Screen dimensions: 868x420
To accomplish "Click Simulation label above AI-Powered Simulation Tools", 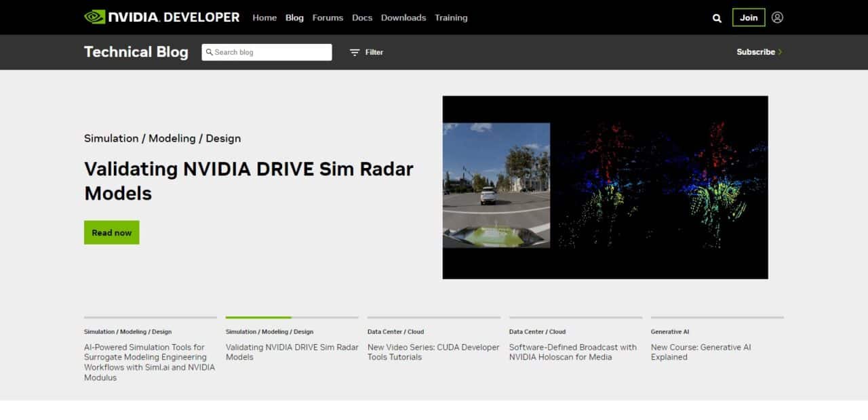I will 127,332.
